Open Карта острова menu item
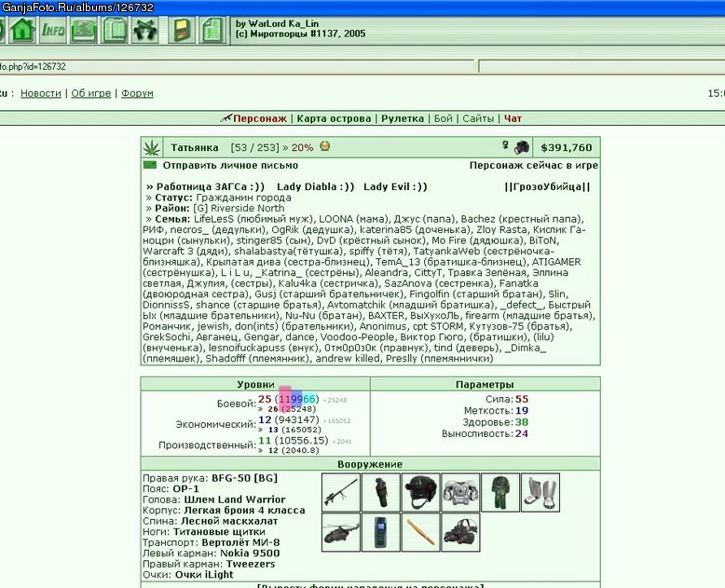Image resolution: width=725 pixels, height=588 pixels. [x=334, y=118]
